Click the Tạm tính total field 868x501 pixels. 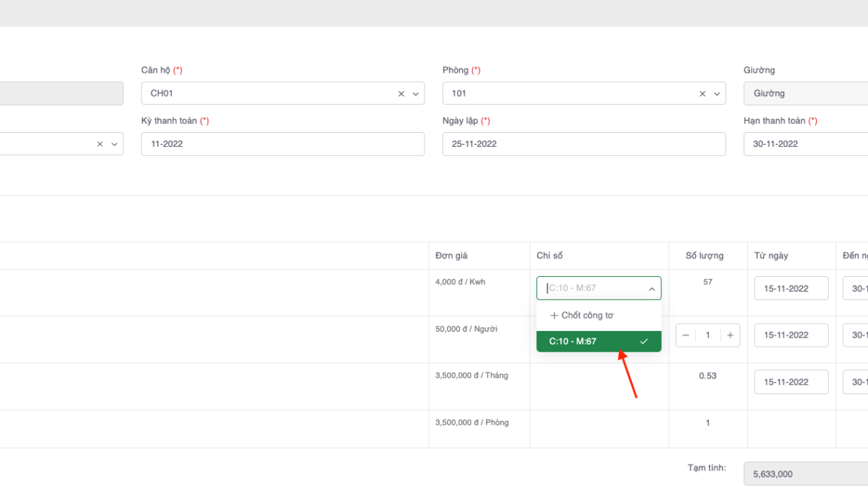click(805, 474)
